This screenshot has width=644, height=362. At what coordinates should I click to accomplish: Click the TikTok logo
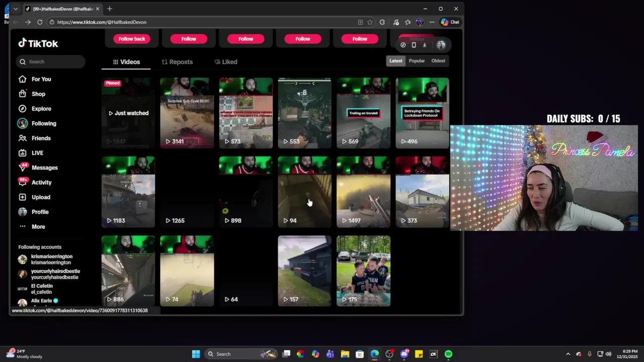[38, 43]
